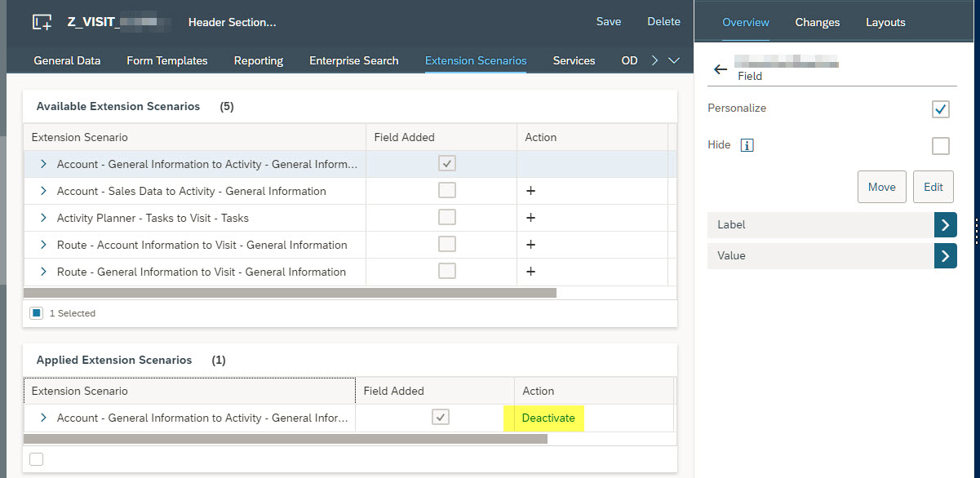Open the Hide info icon tooltip
Image resolution: width=980 pixels, height=478 pixels.
747,145
